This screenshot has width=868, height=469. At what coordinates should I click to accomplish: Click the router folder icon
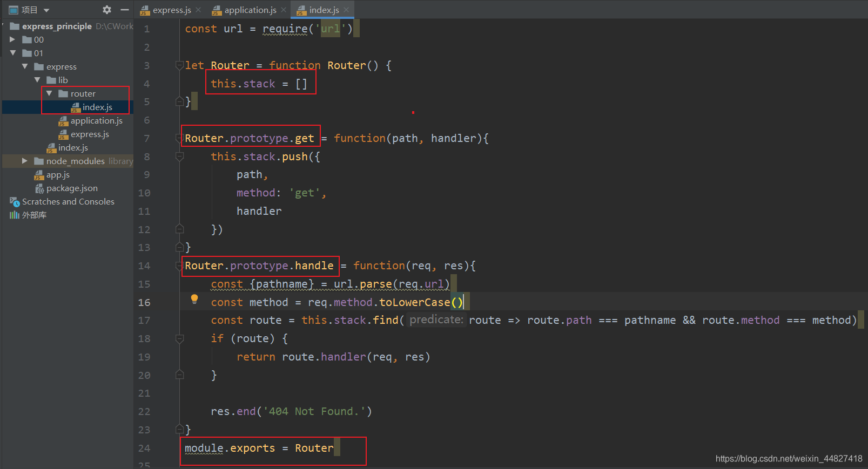click(63, 93)
